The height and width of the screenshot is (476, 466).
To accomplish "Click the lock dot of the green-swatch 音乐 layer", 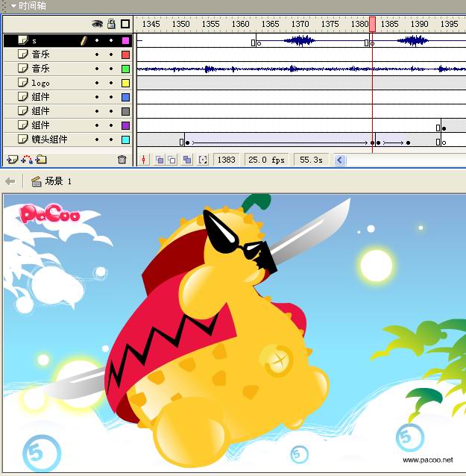I will (x=111, y=69).
